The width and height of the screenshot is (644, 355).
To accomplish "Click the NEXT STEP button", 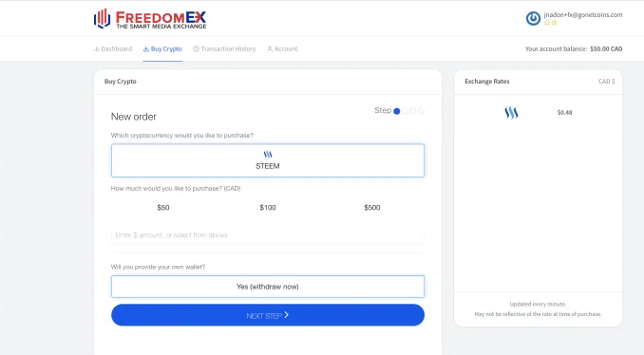I will tap(268, 315).
